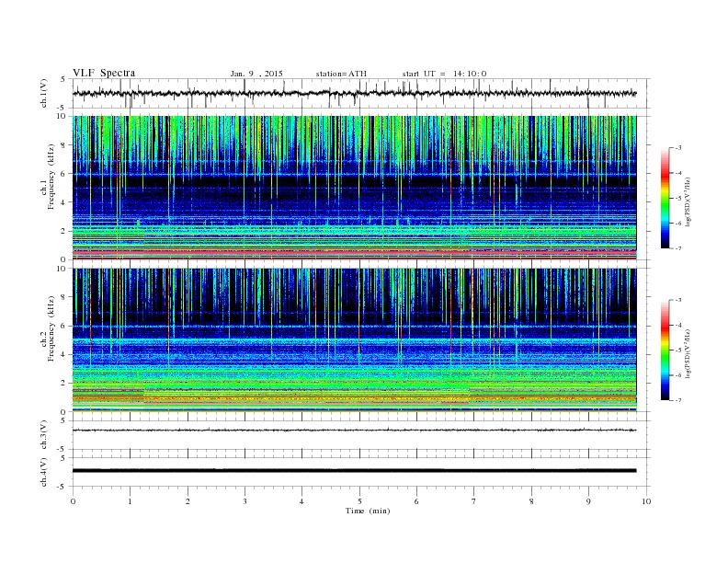Click the log(PSD) label beside ch.2 color bar
The height and width of the screenshot is (563, 728).
click(688, 354)
